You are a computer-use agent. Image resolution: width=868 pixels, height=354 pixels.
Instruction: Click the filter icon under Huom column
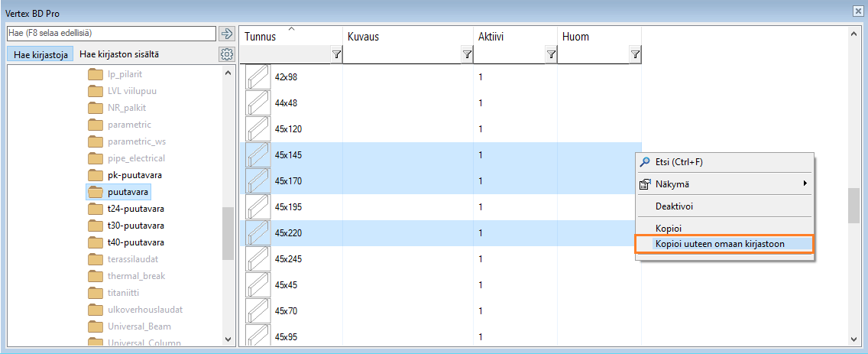(x=635, y=54)
